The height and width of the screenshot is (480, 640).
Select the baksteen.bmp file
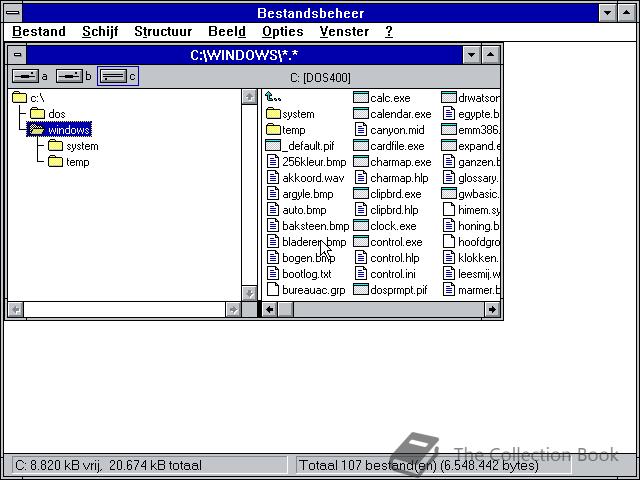pos(308,226)
